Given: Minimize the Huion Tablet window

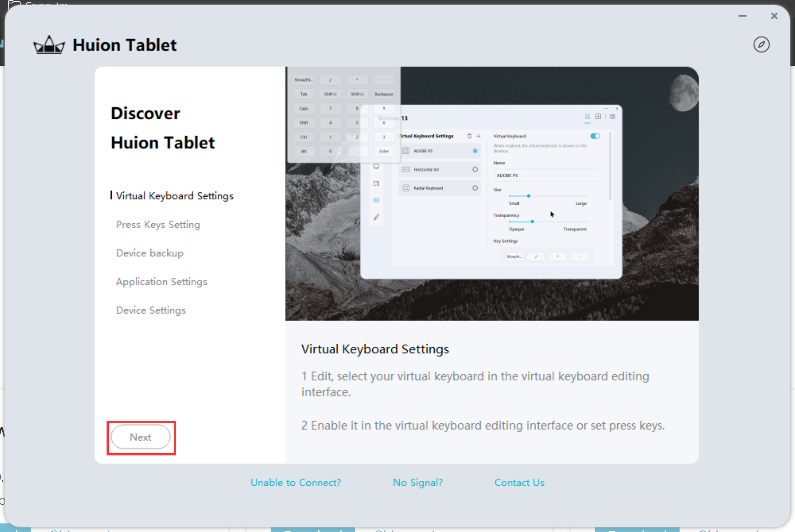Looking at the screenshot, I should (x=742, y=16).
